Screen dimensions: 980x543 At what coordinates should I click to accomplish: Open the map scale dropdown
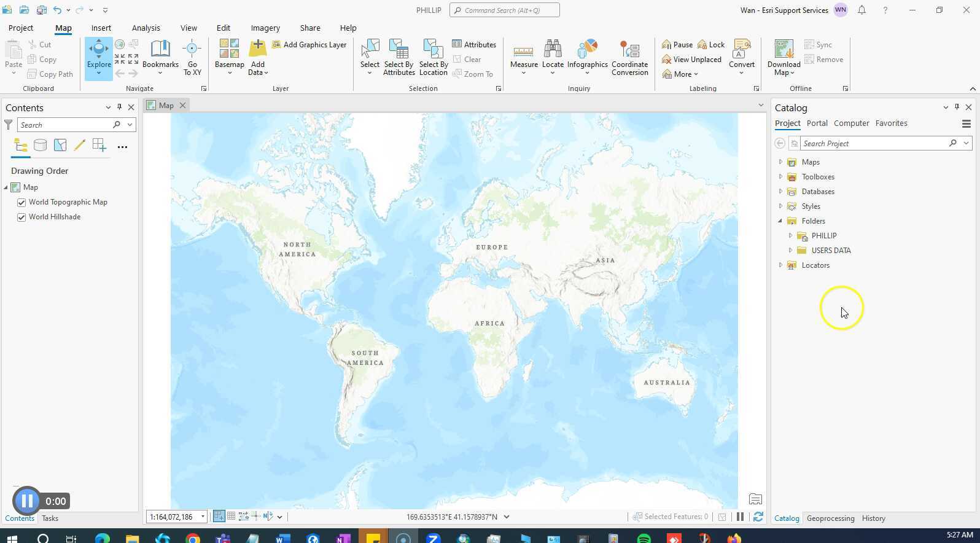click(203, 517)
